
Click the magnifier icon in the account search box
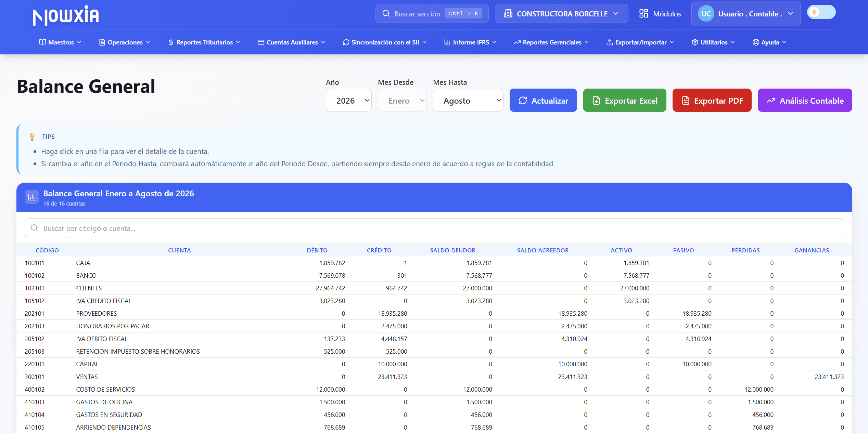click(x=34, y=228)
